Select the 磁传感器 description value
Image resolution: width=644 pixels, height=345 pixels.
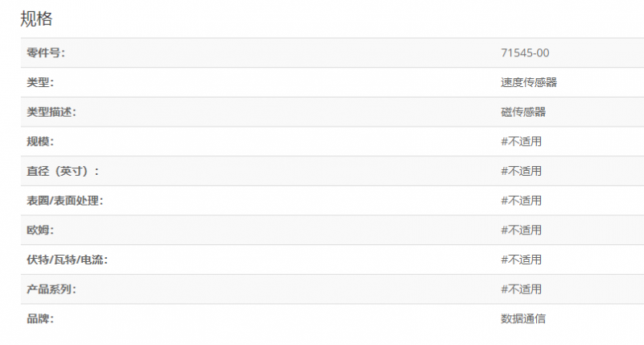pyautogui.click(x=523, y=112)
